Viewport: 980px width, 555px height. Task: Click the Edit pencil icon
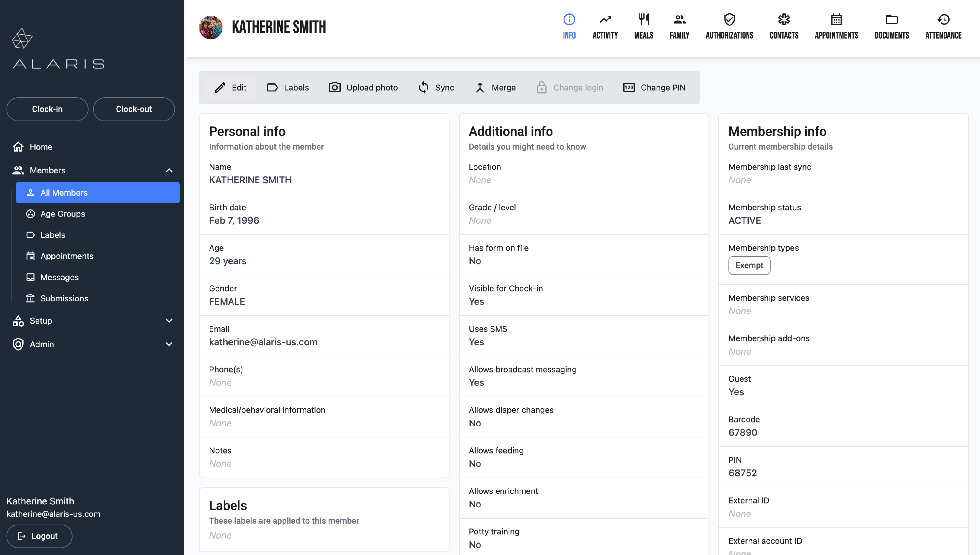pyautogui.click(x=220, y=87)
